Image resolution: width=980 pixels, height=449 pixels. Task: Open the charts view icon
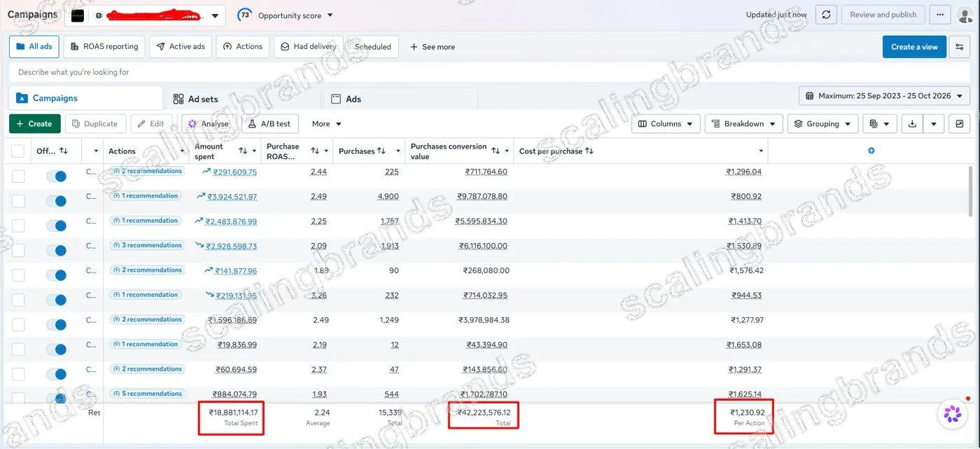pyautogui.click(x=959, y=124)
